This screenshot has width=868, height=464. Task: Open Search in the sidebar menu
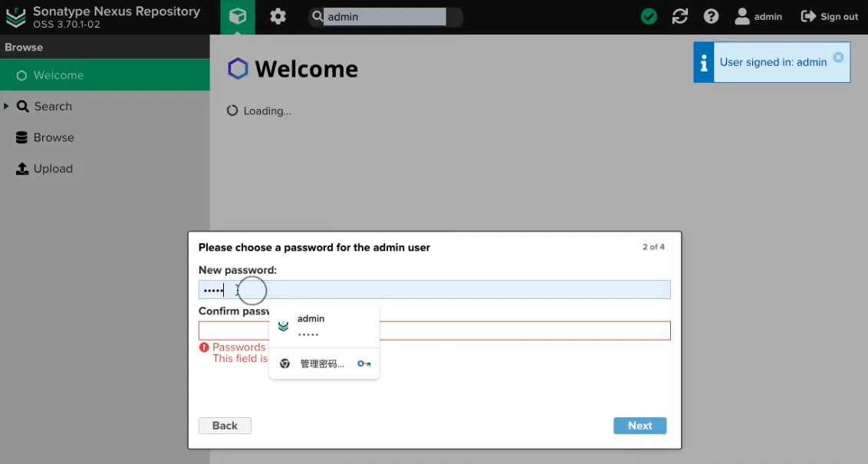[x=53, y=107]
